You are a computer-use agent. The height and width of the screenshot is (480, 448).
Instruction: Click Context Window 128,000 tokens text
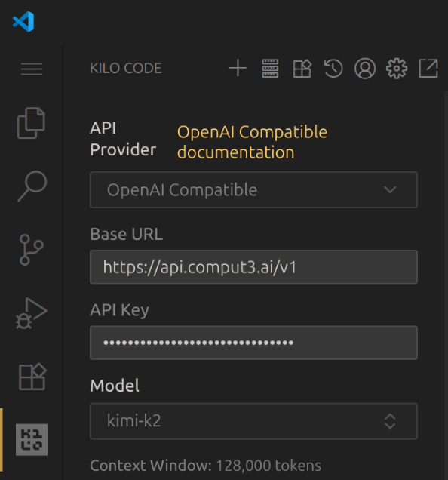[206, 466]
